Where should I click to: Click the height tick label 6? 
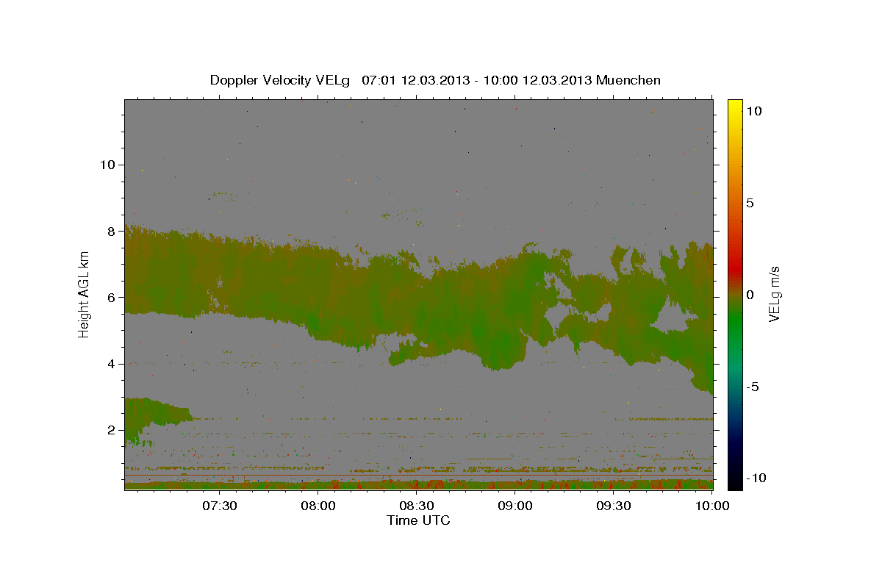pyautogui.click(x=111, y=297)
